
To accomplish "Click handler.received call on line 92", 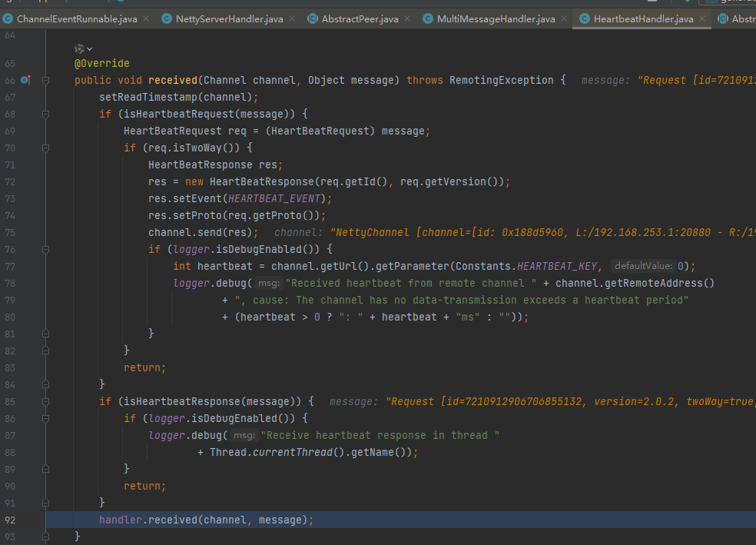I will [207, 520].
